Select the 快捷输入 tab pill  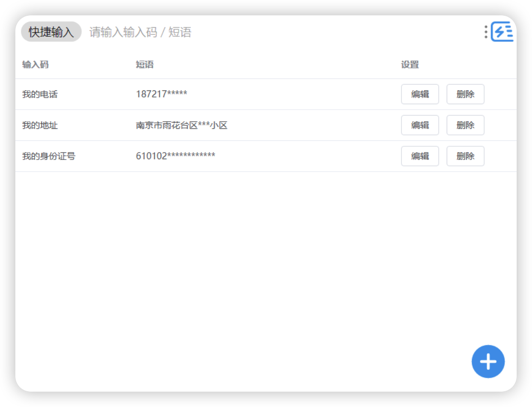(51, 32)
